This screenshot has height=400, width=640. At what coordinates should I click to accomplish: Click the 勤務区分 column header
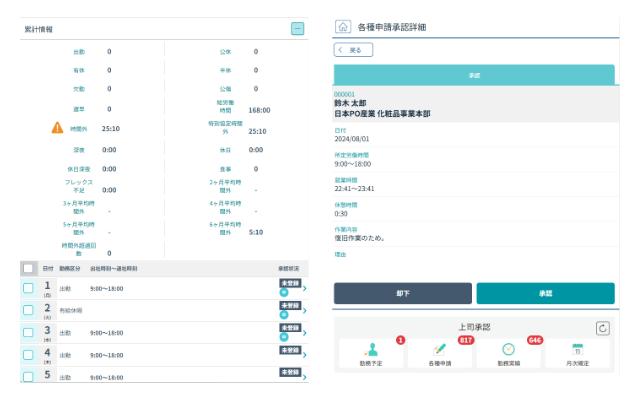pyautogui.click(x=70, y=269)
